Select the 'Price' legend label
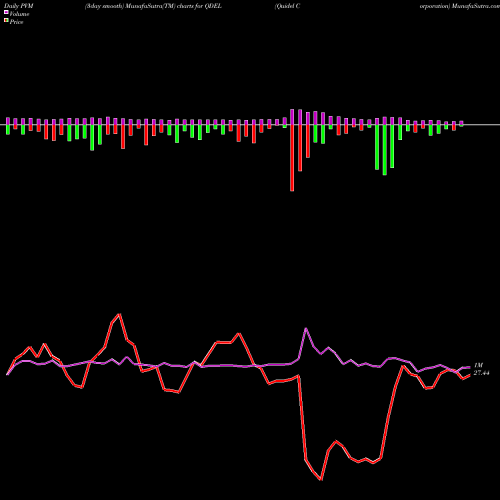The image size is (500, 500). pos(16,22)
